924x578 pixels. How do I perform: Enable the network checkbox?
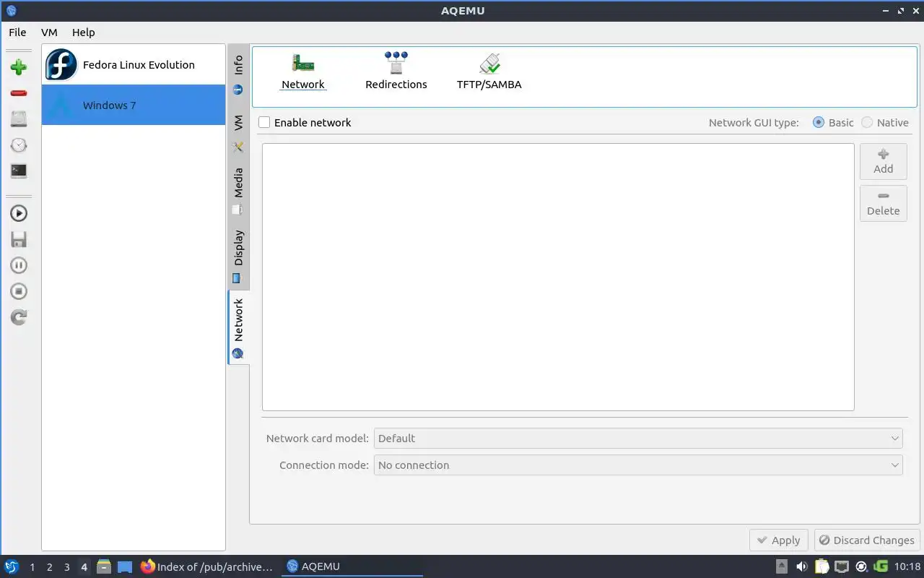click(x=265, y=123)
